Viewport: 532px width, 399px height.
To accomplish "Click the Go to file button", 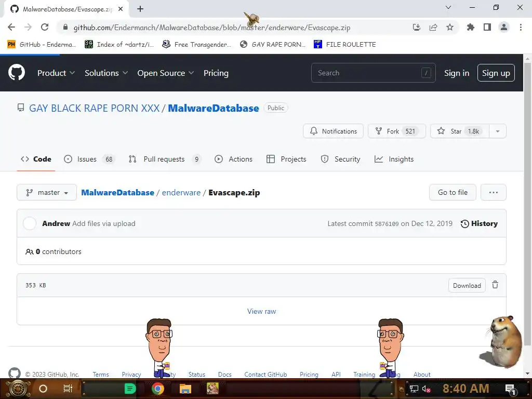I will click(x=453, y=192).
